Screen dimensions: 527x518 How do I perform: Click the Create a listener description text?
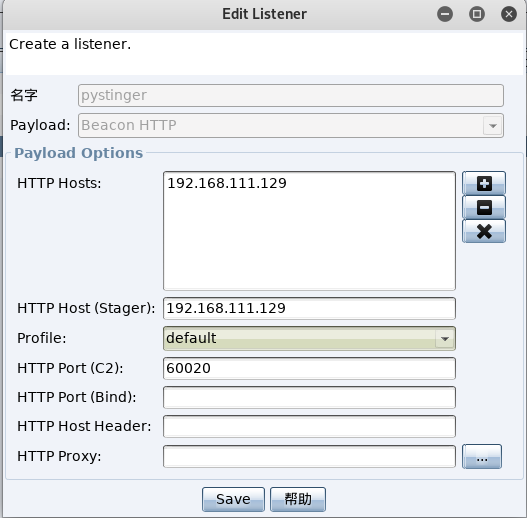click(x=70, y=44)
